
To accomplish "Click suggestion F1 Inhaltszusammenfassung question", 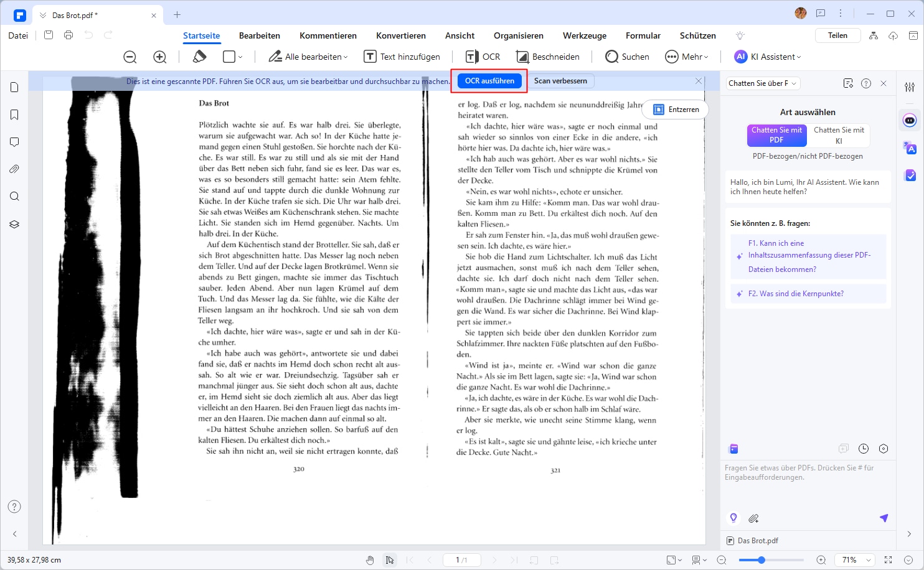I will click(x=809, y=256).
